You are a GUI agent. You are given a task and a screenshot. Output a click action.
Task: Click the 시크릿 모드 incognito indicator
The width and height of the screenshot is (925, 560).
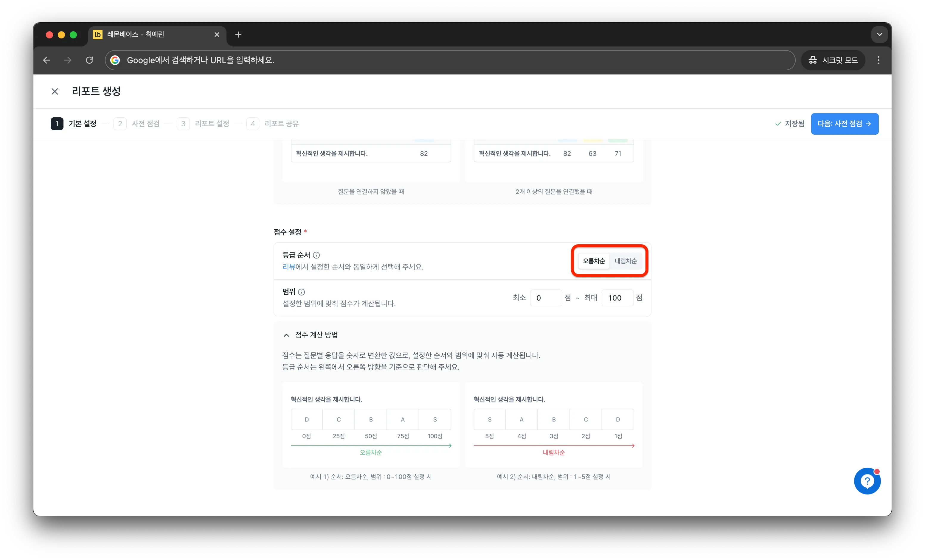tap(833, 60)
